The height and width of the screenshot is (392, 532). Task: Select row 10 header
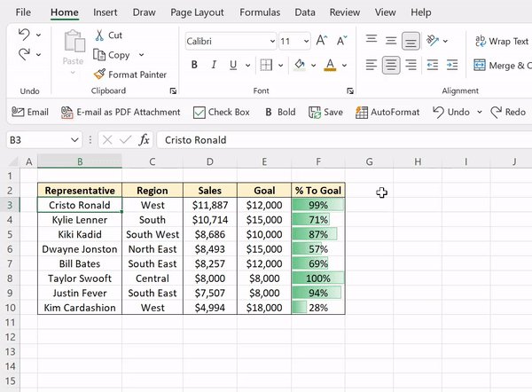click(x=10, y=308)
